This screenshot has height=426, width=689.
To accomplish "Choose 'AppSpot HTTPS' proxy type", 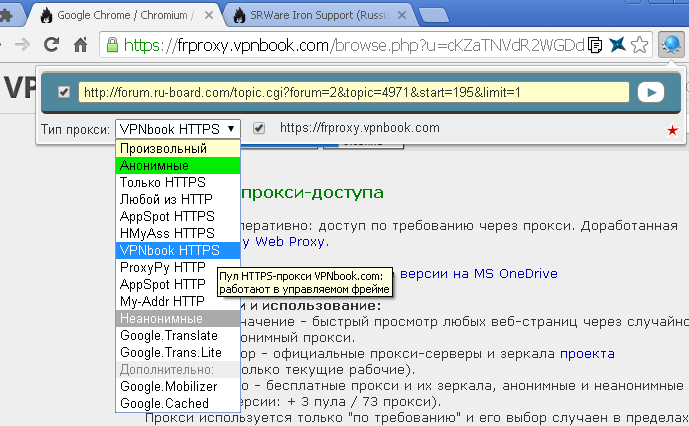I will [178, 216].
